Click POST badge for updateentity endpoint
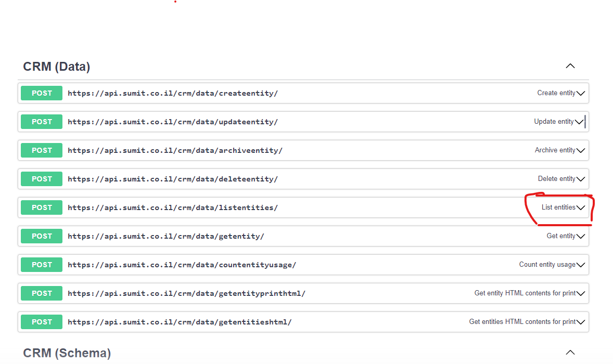 pos(42,122)
